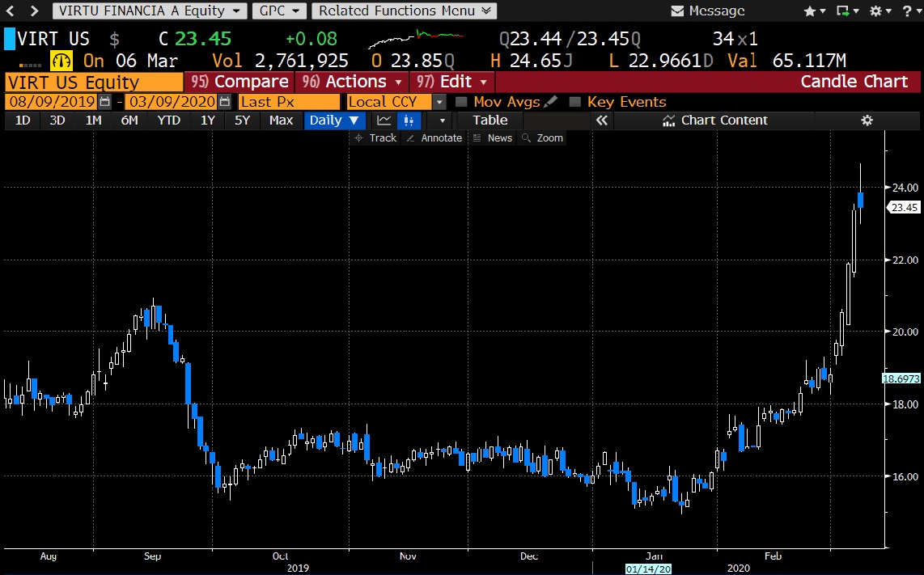Select 1D time range

pos(23,120)
